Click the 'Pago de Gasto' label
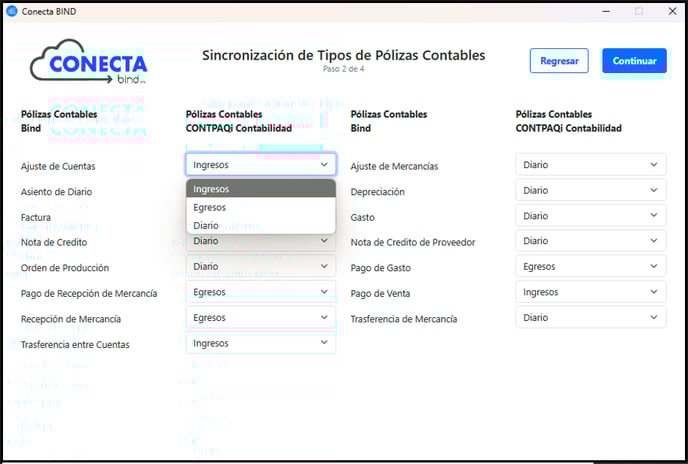The height and width of the screenshot is (464, 688). tap(380, 268)
